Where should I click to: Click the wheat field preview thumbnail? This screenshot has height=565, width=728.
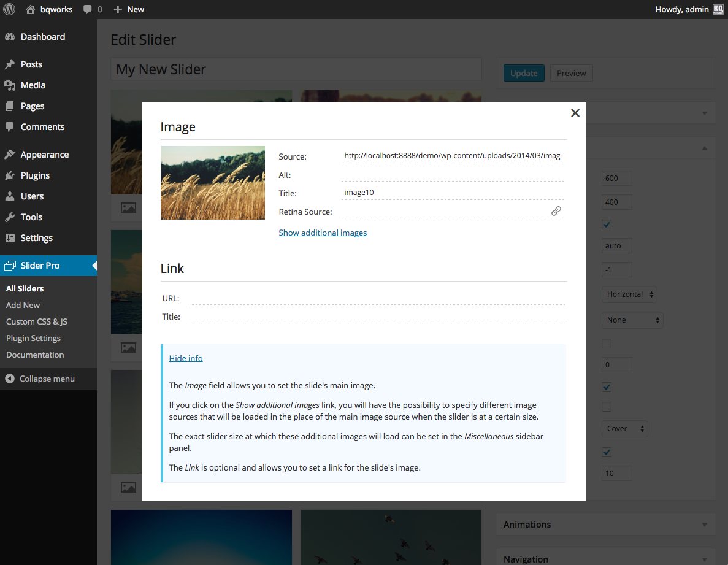(213, 183)
